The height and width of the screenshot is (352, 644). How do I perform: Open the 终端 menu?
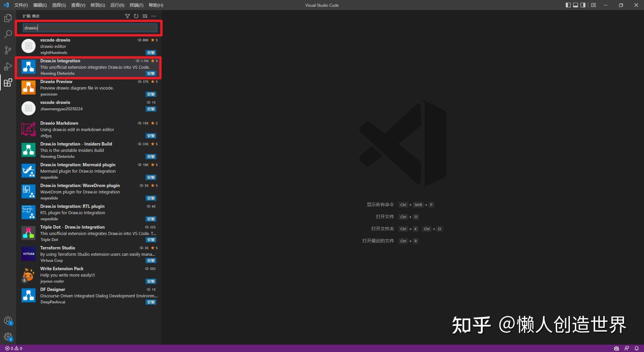coord(136,5)
